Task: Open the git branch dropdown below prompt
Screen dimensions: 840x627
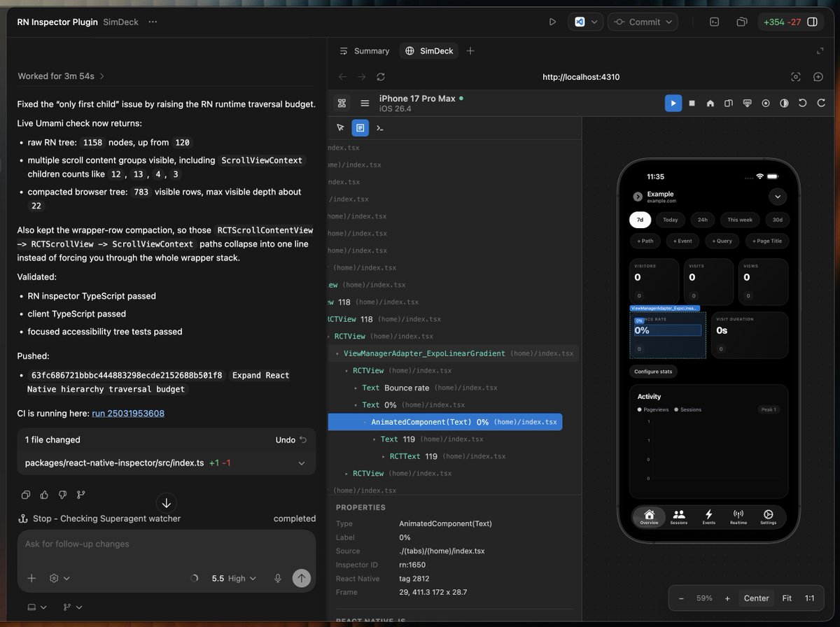Action: click(x=73, y=607)
